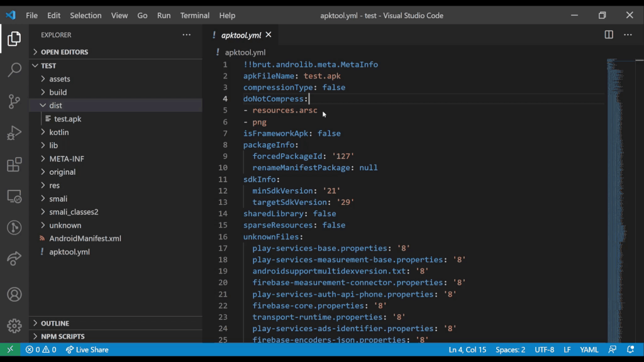Screen dimensions: 644x362
Task: Click the minimap code overview
Action: pyautogui.click(x=618, y=157)
